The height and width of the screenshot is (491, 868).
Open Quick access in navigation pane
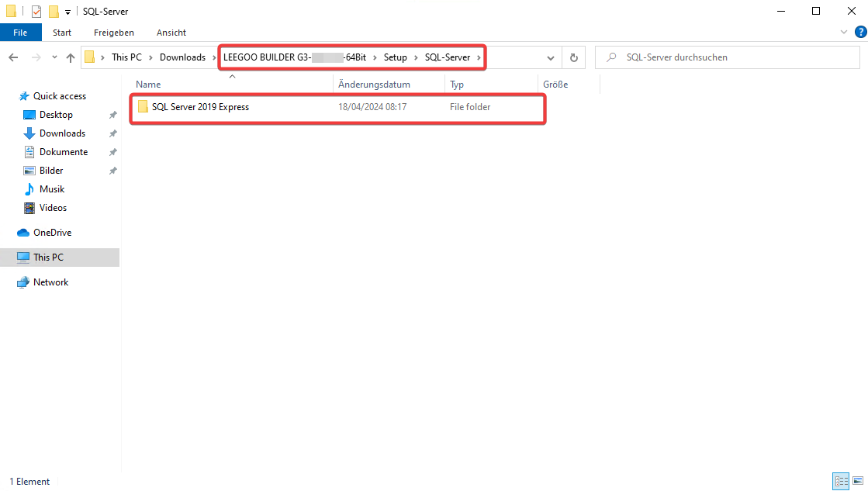click(60, 96)
